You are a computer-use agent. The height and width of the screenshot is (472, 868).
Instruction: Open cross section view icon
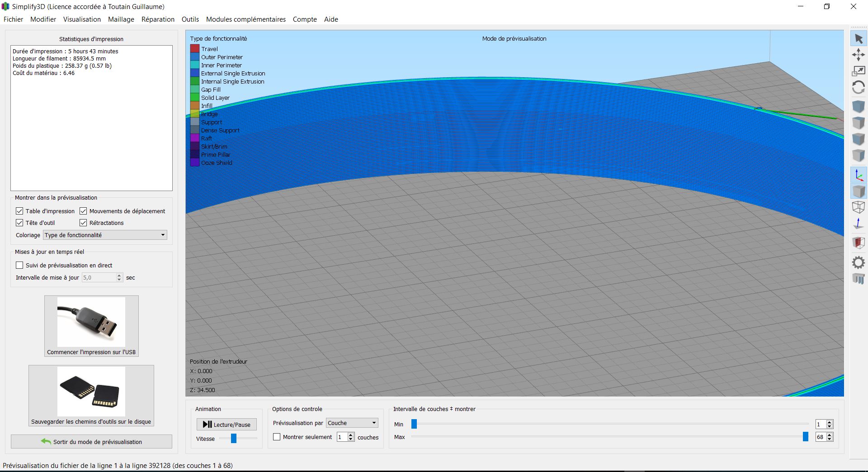(859, 243)
